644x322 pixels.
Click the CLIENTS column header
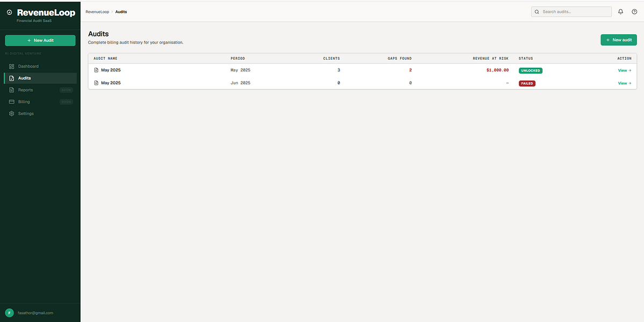331,58
